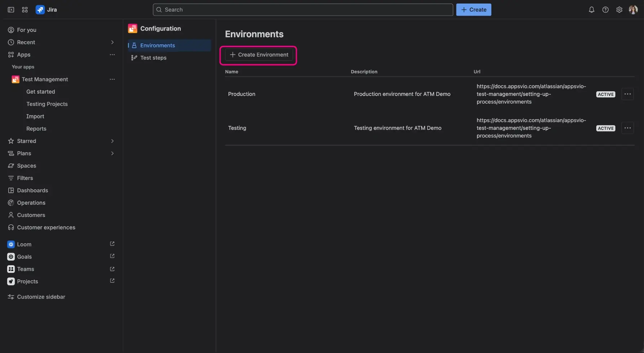Click the Operations icon
The image size is (644, 353).
click(x=11, y=203)
